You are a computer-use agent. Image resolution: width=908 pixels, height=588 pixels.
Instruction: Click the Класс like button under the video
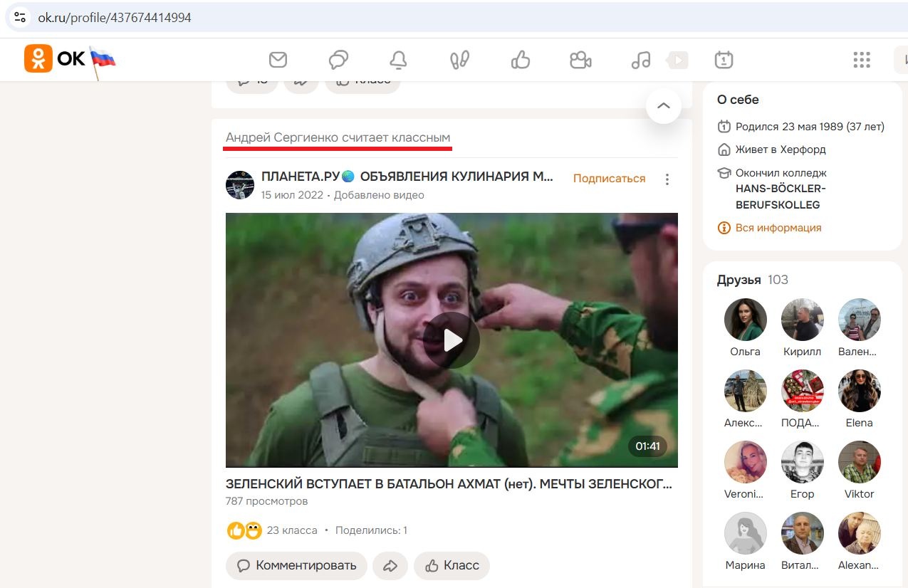click(x=452, y=566)
